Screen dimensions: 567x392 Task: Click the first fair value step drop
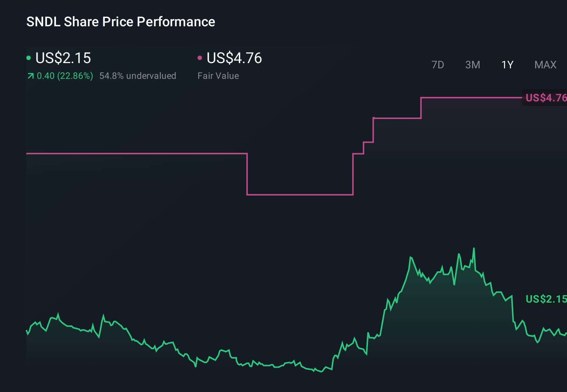point(247,173)
